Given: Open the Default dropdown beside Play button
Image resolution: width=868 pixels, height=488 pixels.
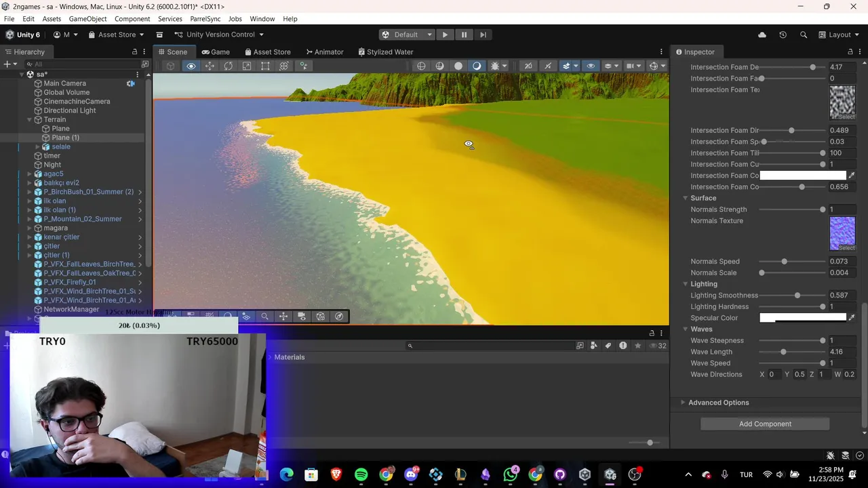Looking at the screenshot, I should click(406, 35).
